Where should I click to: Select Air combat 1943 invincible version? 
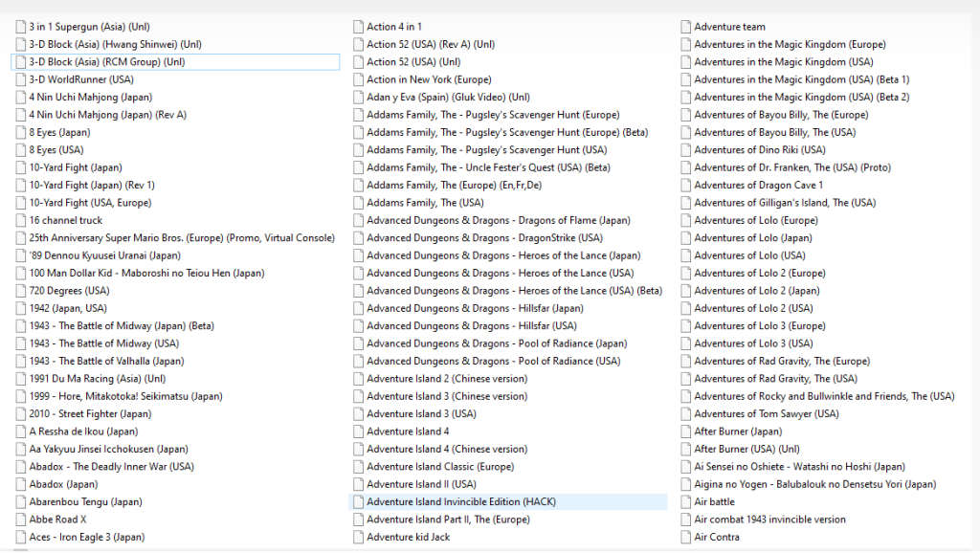[769, 520]
